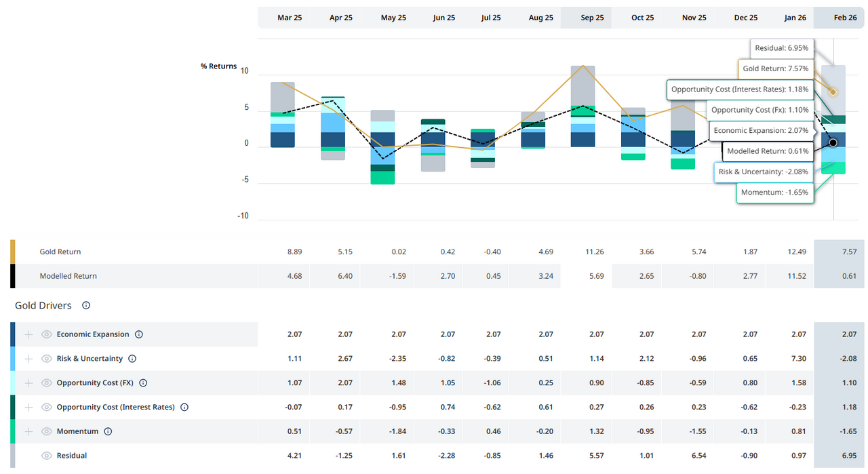Viewport: 868px width, 474px height.
Task: Click the Gold Return diamond marker on chart
Action: point(833,92)
